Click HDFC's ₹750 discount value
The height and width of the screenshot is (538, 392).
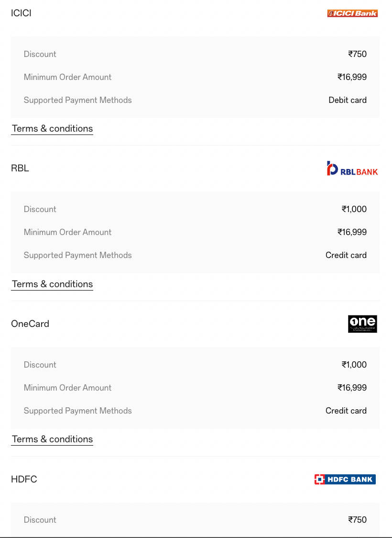(357, 520)
